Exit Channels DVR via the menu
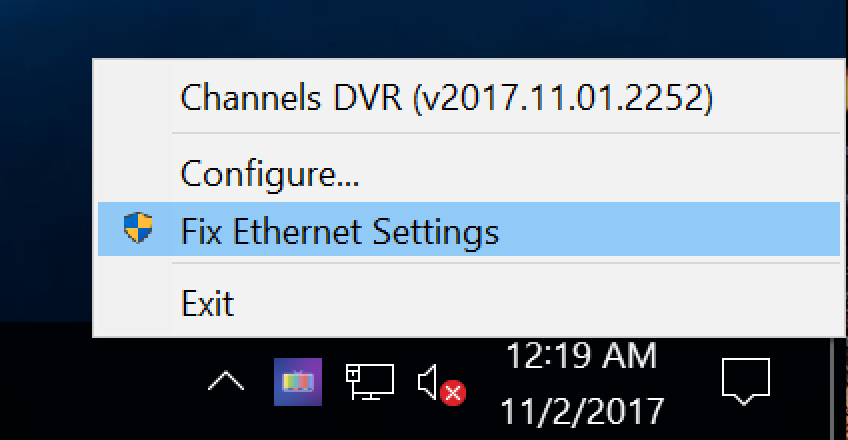Screen dimensions: 848x440 click(207, 302)
